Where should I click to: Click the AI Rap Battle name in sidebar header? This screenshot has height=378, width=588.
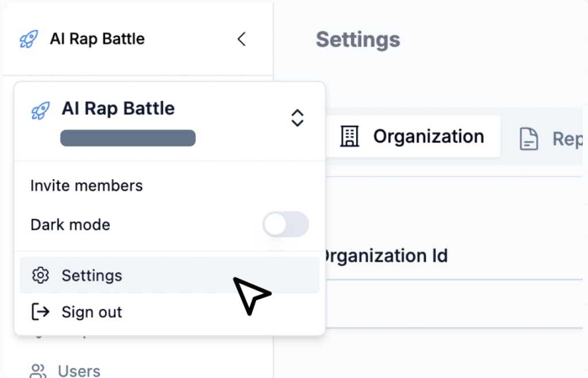click(97, 39)
